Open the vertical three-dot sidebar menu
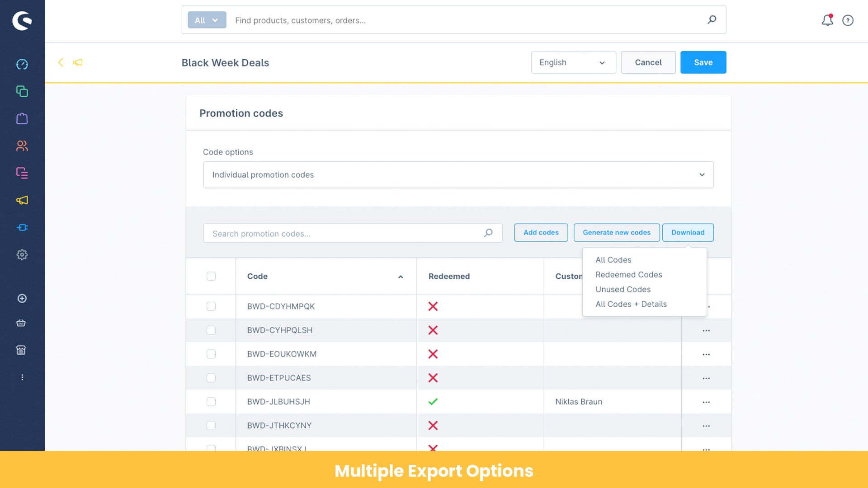 click(22, 377)
